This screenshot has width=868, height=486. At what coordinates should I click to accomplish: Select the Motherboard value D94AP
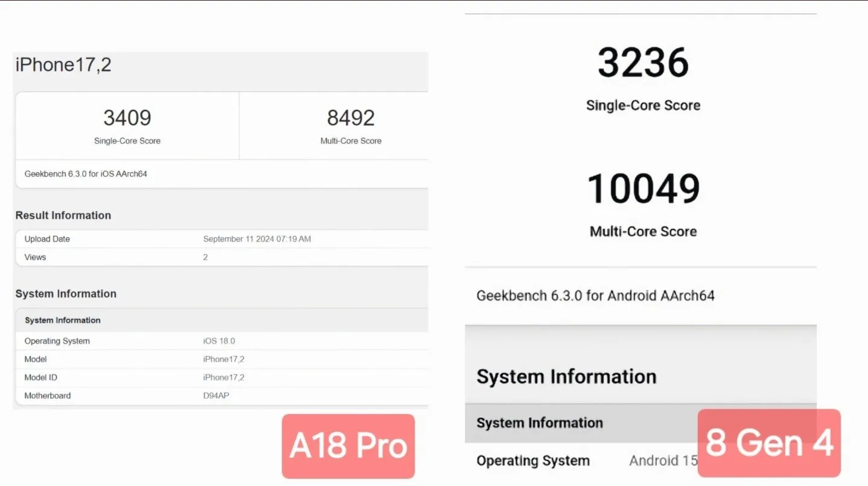(x=216, y=395)
